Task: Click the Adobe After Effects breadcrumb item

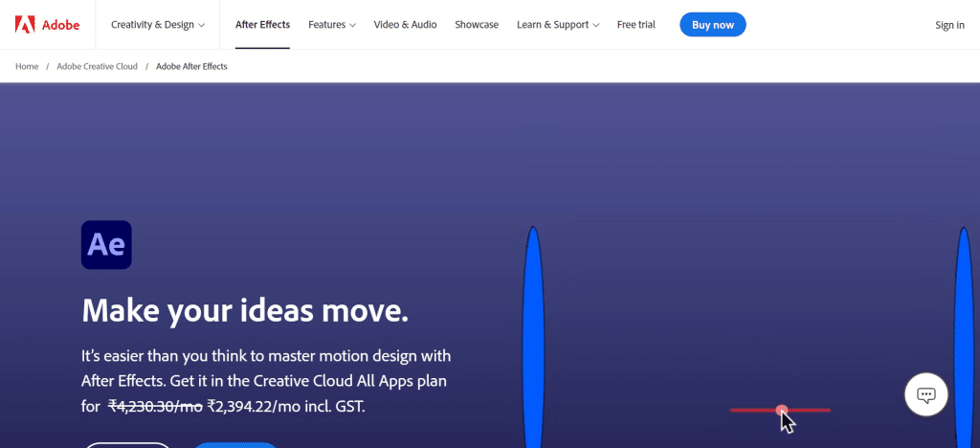Action: pos(191,66)
